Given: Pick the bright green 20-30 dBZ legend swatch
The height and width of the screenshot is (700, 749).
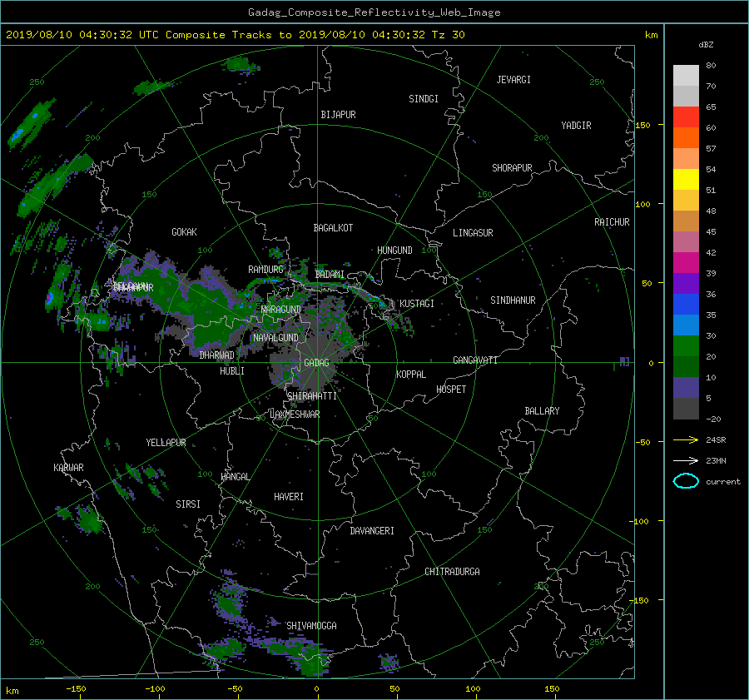Looking at the screenshot, I should click(x=686, y=345).
